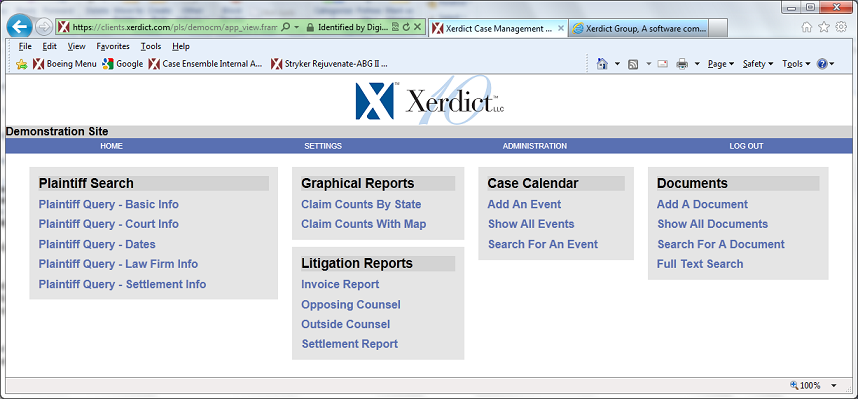
Task: Click HOME in the blue navigation bar
Action: coord(112,146)
